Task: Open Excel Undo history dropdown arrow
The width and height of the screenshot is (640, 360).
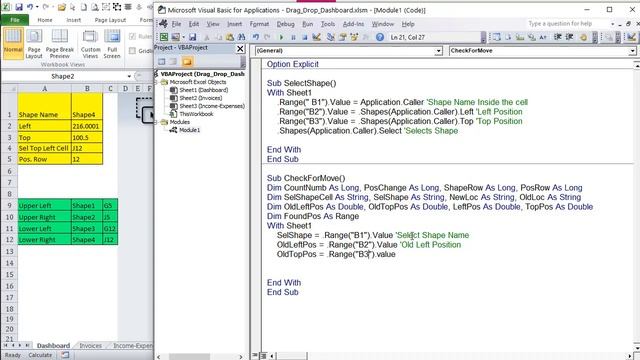Action: pos(37,7)
